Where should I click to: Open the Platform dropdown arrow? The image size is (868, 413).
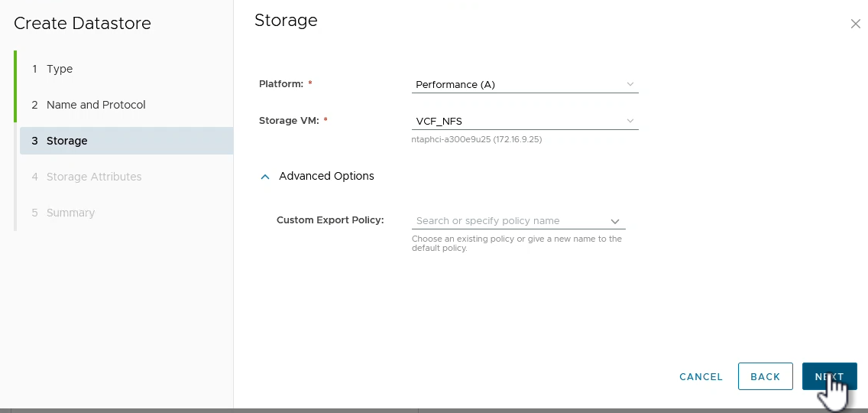coord(630,84)
